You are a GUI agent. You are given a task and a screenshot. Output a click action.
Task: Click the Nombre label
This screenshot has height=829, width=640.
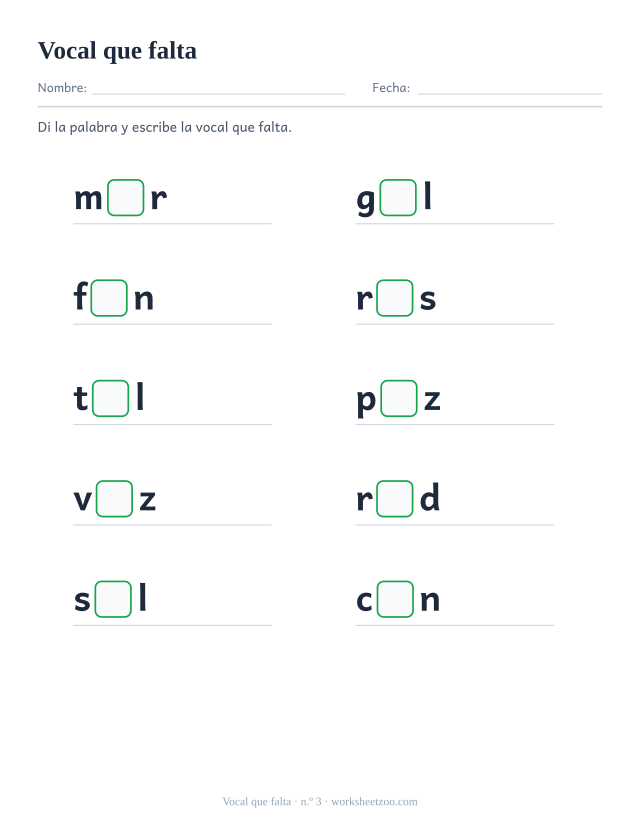(62, 88)
